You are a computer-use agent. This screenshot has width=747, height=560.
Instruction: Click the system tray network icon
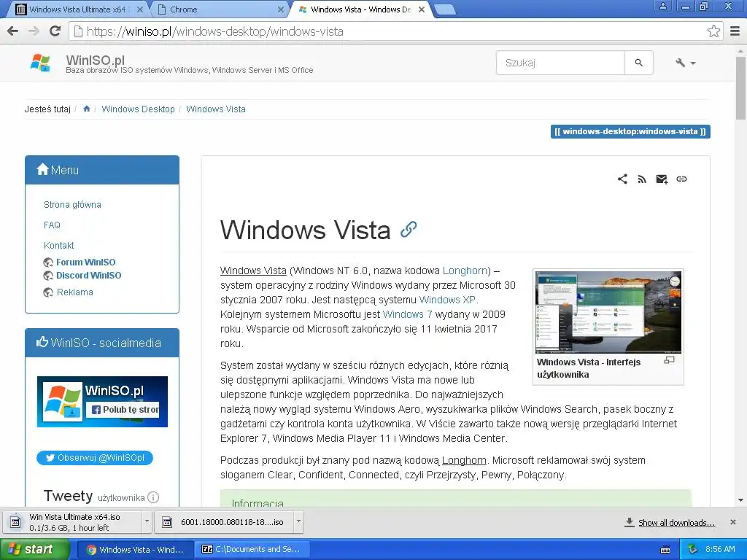(x=692, y=550)
